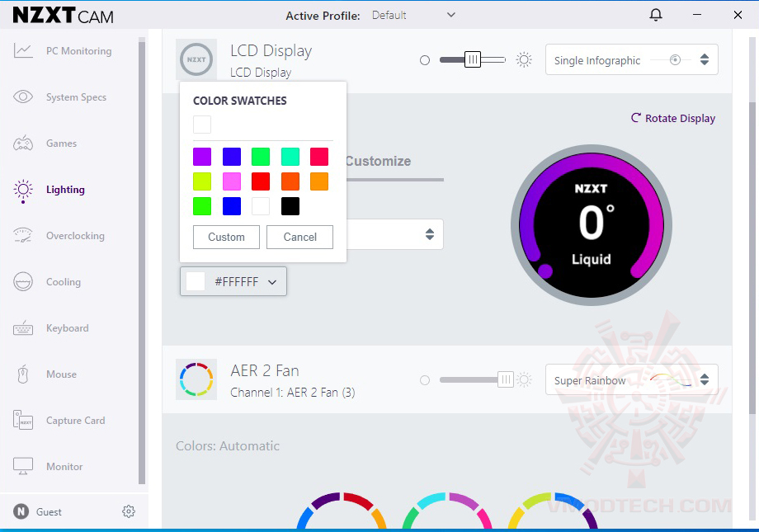The height and width of the screenshot is (532, 759).
Task: Go to Games section
Action: point(62,144)
